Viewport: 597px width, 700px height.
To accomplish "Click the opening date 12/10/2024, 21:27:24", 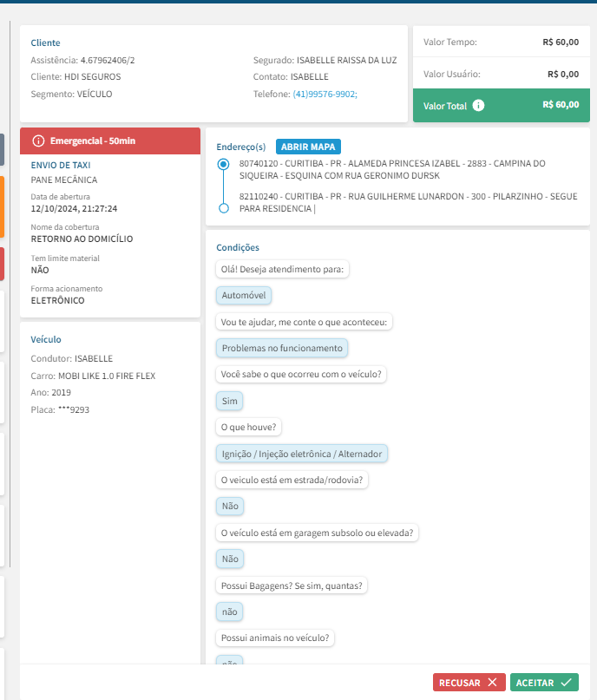I will click(74, 208).
